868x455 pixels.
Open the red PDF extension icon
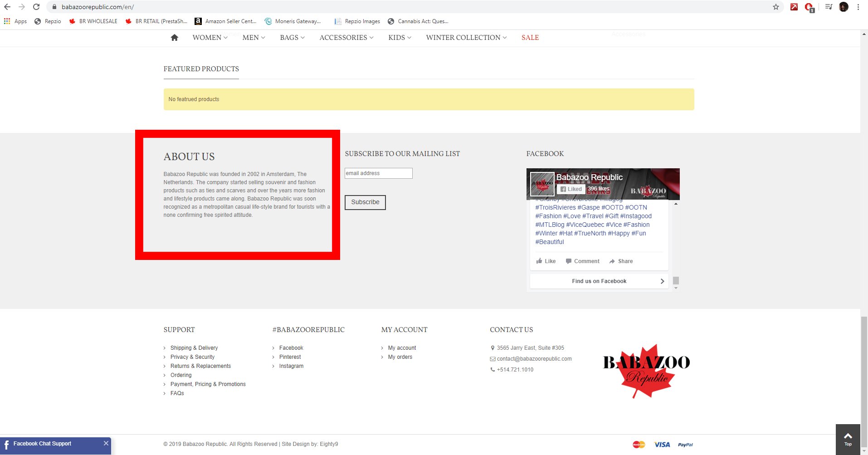(794, 7)
